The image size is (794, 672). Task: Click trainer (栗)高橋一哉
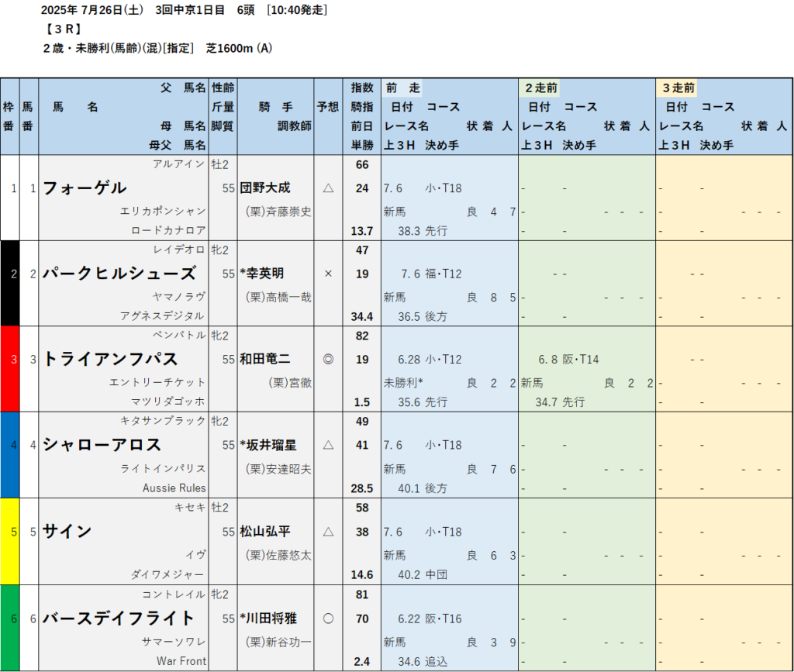[x=278, y=297]
